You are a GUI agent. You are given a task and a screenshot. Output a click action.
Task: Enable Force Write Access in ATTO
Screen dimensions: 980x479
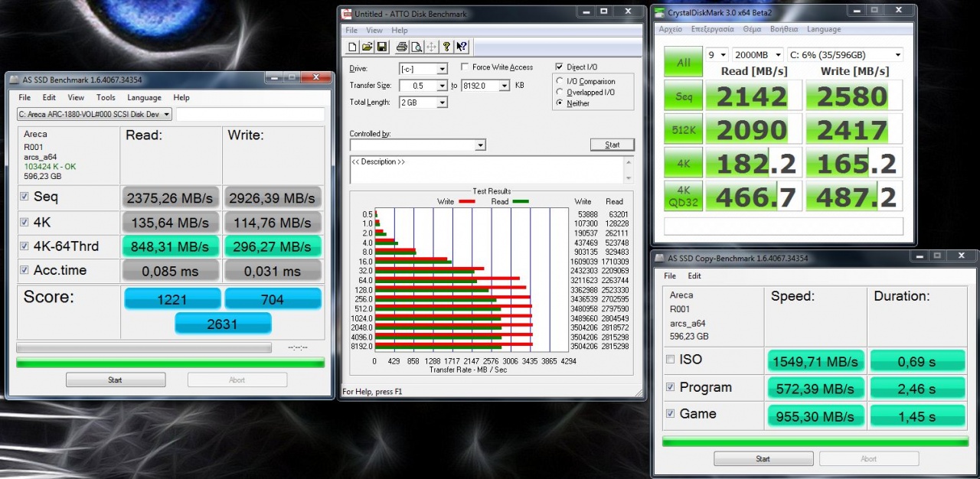click(x=465, y=67)
